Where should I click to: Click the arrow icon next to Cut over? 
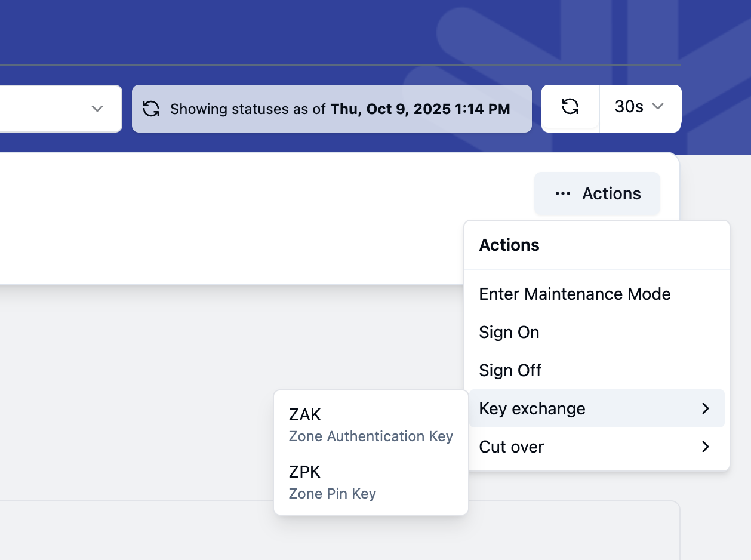(706, 447)
